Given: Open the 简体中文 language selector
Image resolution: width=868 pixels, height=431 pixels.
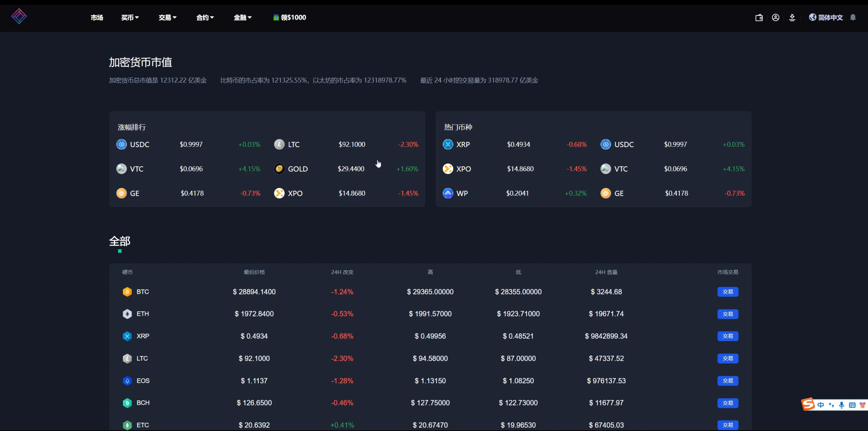Looking at the screenshot, I should pyautogui.click(x=826, y=17).
